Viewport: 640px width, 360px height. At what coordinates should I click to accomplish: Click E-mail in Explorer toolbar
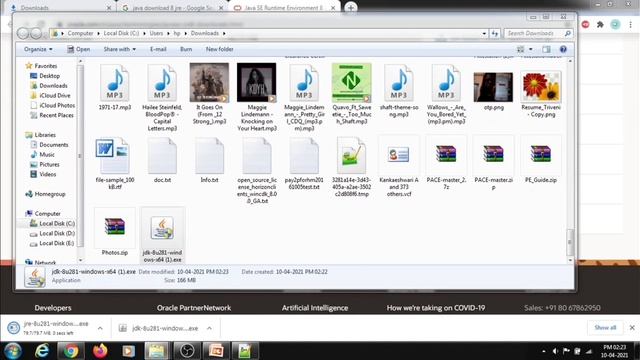(x=158, y=49)
